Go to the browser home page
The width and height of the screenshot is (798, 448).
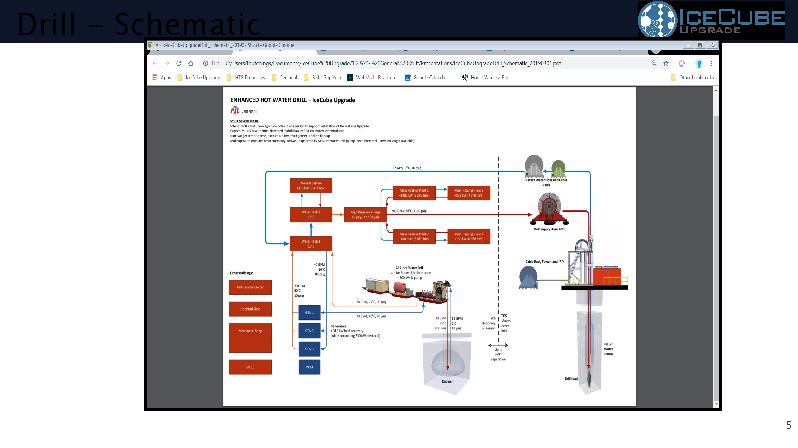(x=191, y=61)
